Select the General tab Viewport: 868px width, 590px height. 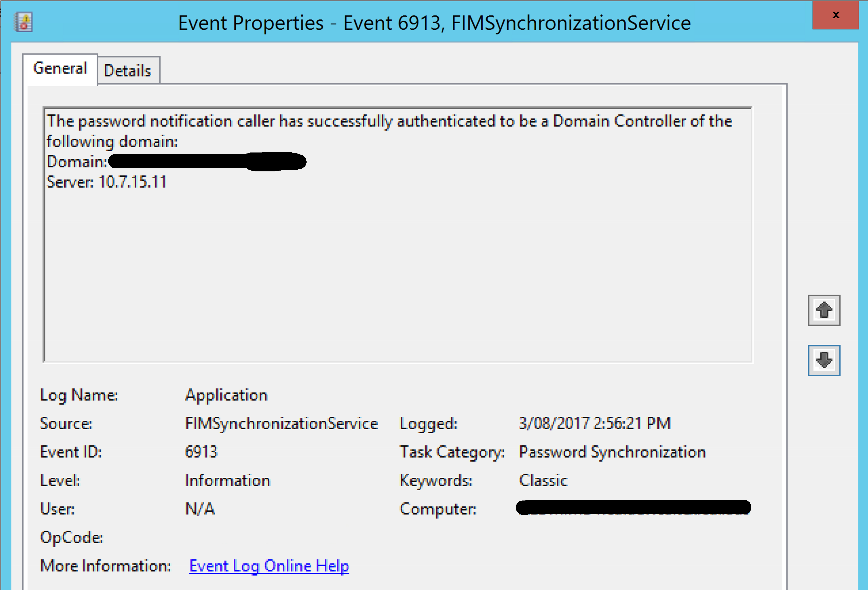point(60,69)
